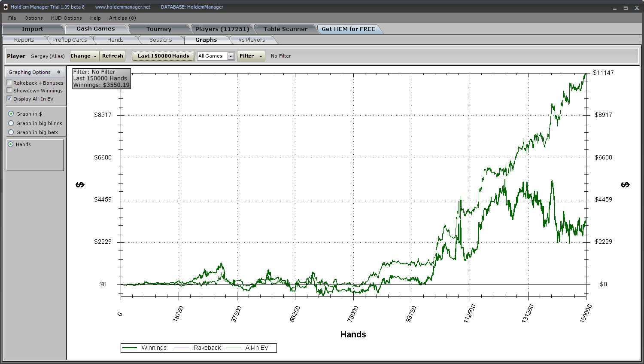Image resolution: width=644 pixels, height=364 pixels.
Task: Go to the Preflop Cards subtab
Action: [70, 40]
